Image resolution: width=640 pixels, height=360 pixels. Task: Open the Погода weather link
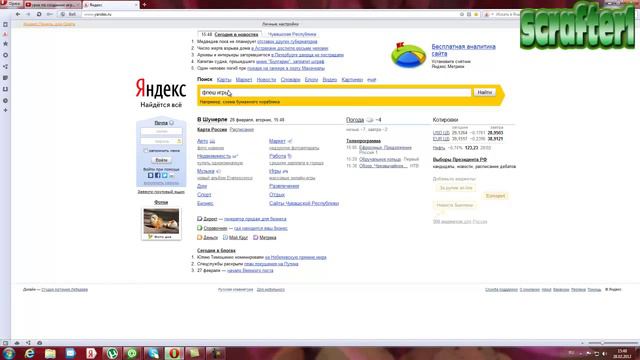pyautogui.click(x=355, y=120)
